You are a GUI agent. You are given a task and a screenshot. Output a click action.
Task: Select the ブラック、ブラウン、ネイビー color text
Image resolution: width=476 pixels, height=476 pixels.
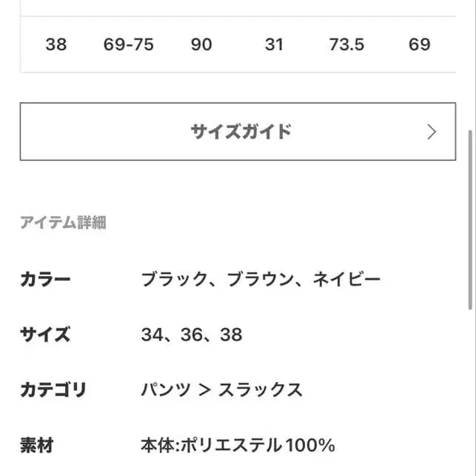261,280
